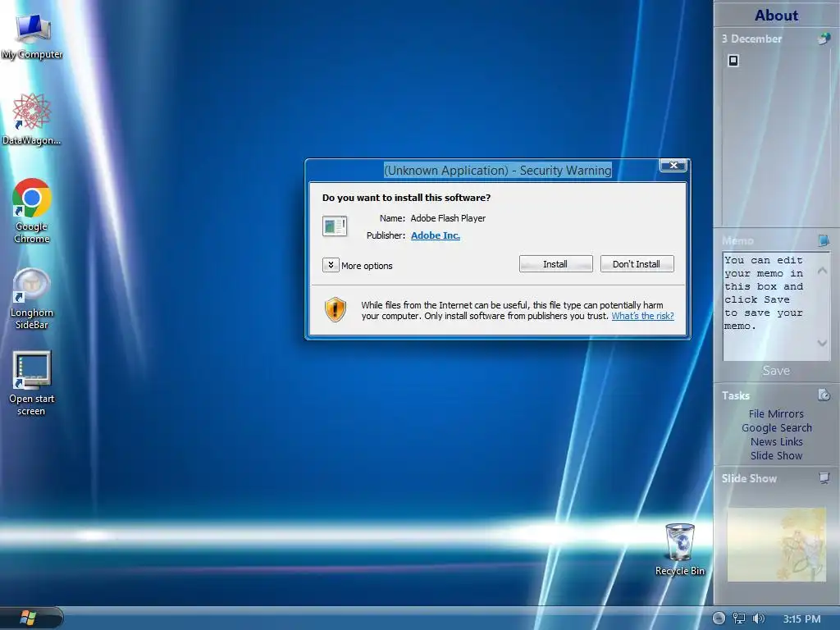Screen dimensions: 840x630
Task: Click the small square icon under the date
Action: click(733, 61)
